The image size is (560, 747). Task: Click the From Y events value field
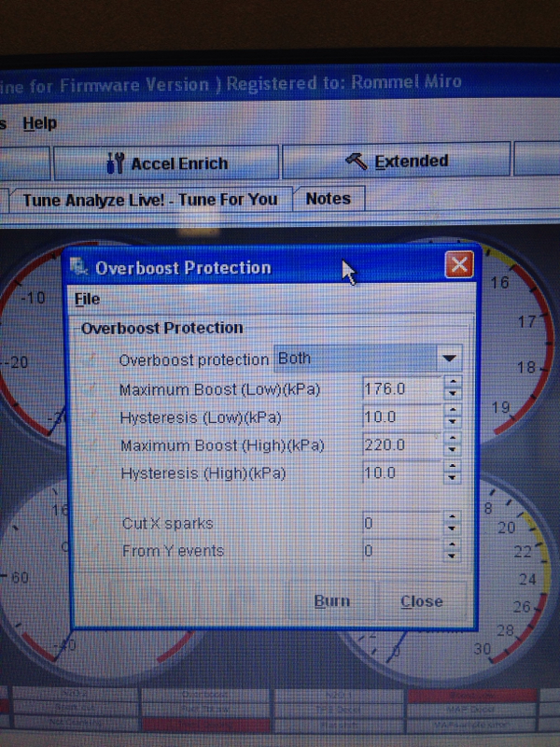click(x=403, y=551)
